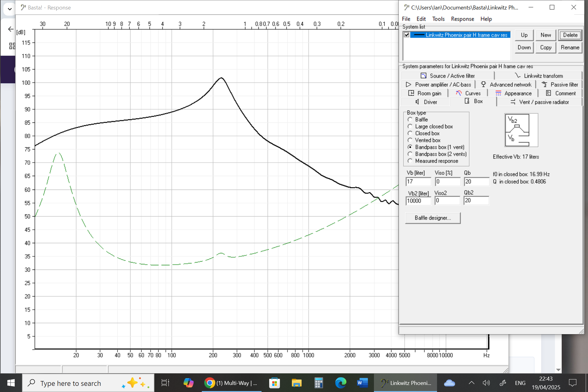Open the Tools menu
The image size is (588, 392).
click(x=438, y=19)
